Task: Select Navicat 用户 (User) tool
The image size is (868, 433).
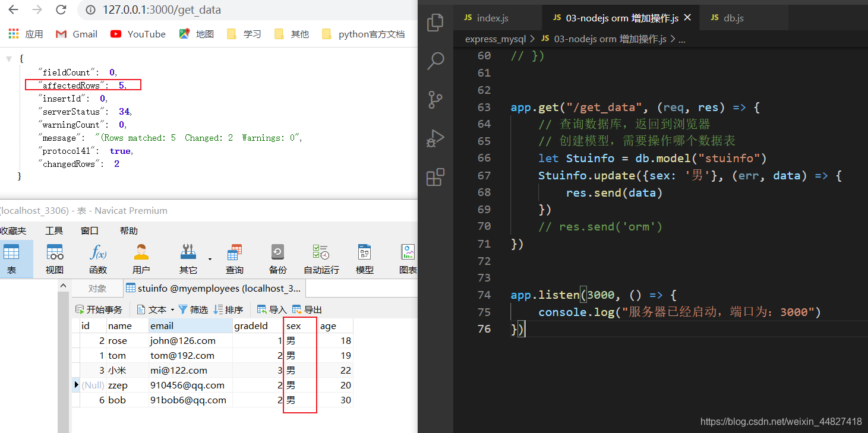Action: coord(141,259)
